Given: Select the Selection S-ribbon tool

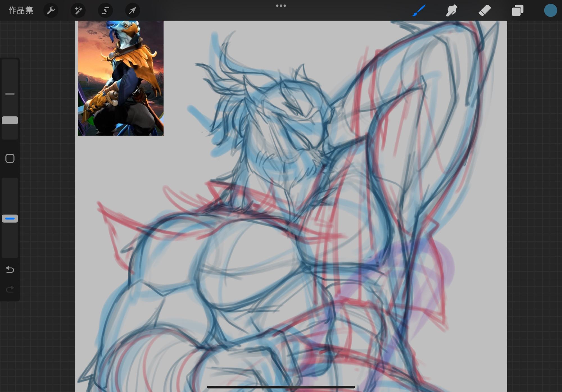Looking at the screenshot, I should pos(105,10).
